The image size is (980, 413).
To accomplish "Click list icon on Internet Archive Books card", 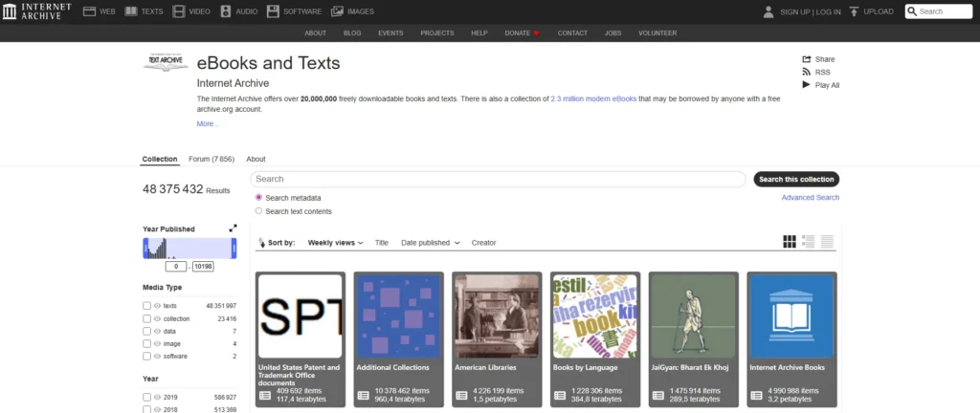I will click(x=756, y=395).
